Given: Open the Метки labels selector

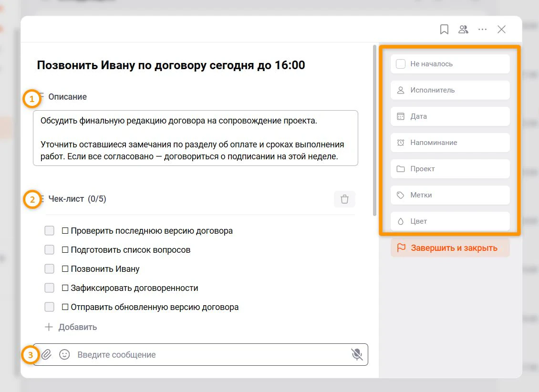Looking at the screenshot, I should (x=450, y=195).
